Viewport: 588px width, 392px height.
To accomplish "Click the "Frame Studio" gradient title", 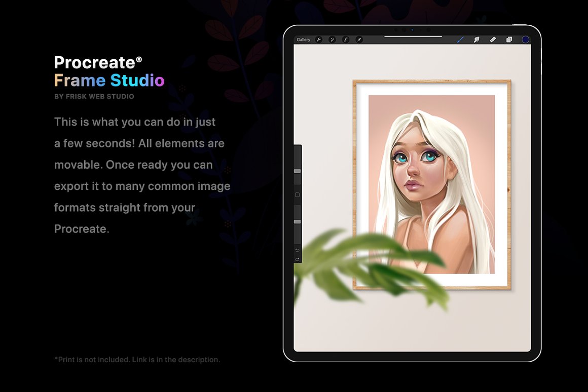I will pyautogui.click(x=109, y=81).
